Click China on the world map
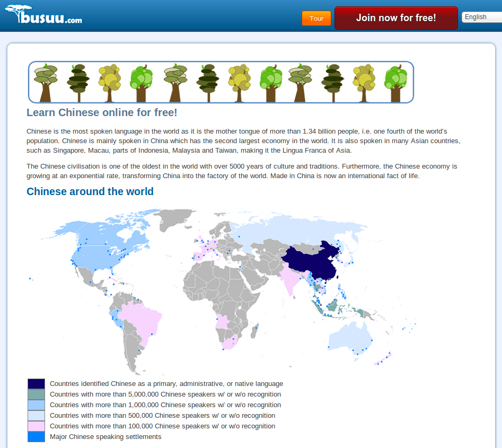Screen dimensions: 502x448 tap(310, 260)
